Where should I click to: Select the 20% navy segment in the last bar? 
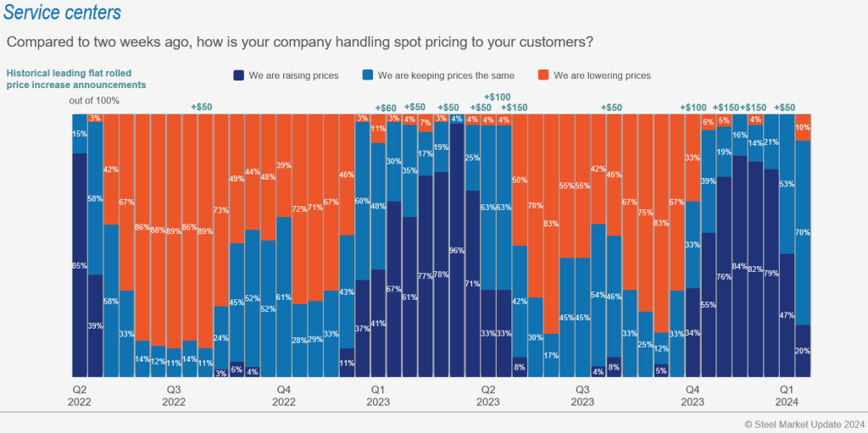tap(803, 351)
